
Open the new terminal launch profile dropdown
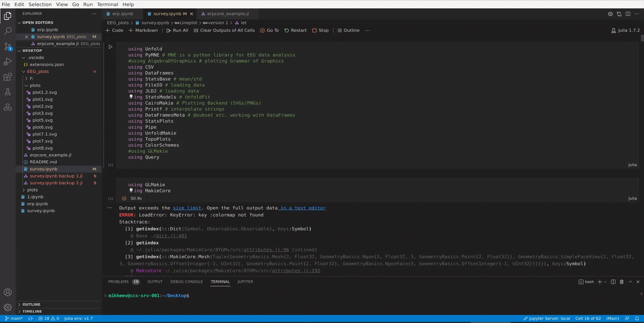605,282
